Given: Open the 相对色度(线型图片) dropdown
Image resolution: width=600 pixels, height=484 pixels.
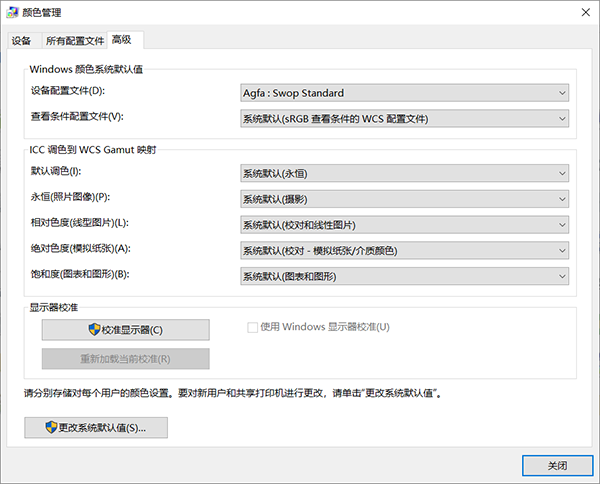Looking at the screenshot, I should pos(405,224).
